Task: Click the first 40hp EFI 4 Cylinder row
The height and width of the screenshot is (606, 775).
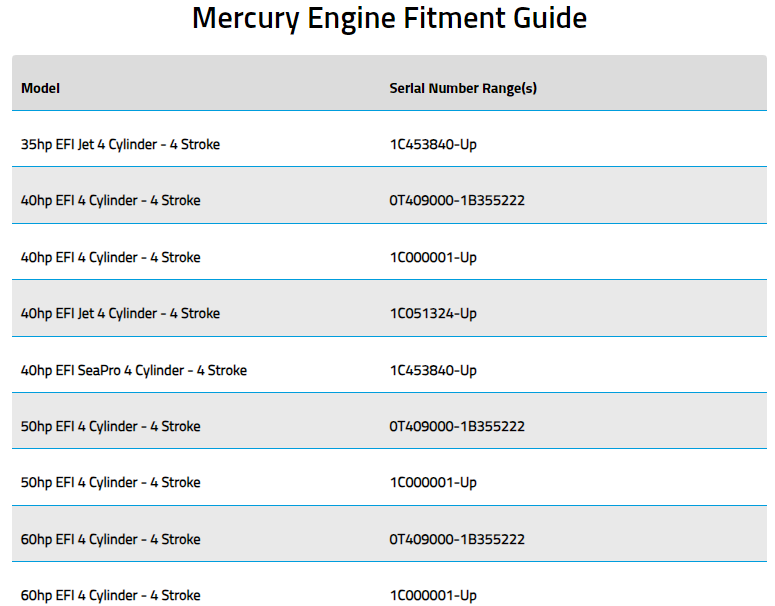Action: tap(111, 201)
